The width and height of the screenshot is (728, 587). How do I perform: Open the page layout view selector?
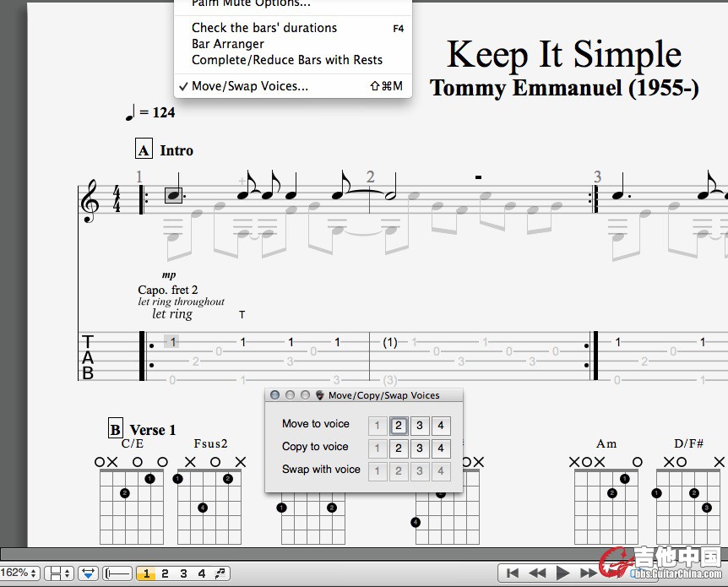coord(59,573)
